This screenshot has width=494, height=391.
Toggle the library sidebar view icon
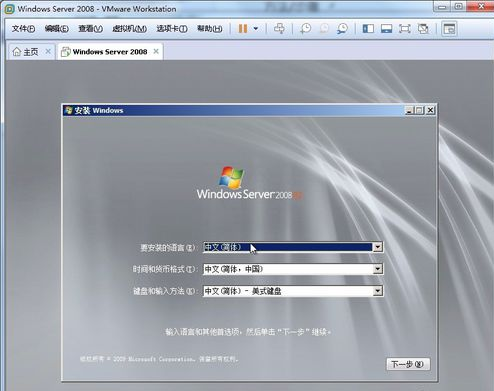coord(368,29)
